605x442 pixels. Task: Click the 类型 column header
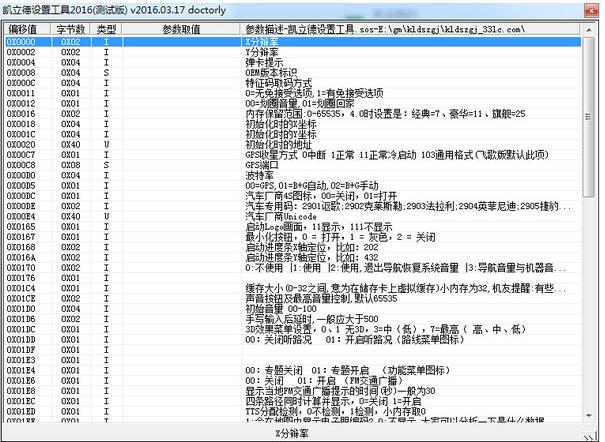pyautogui.click(x=106, y=29)
